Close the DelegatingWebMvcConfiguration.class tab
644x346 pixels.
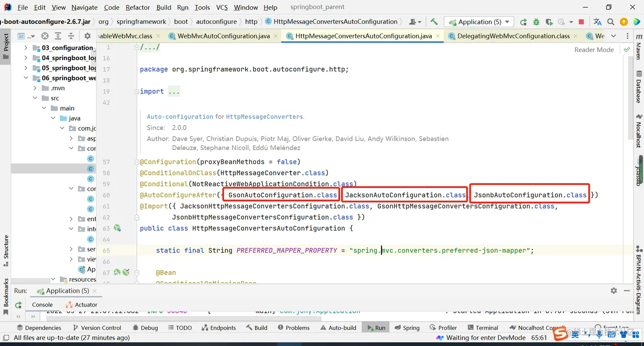[x=576, y=36]
